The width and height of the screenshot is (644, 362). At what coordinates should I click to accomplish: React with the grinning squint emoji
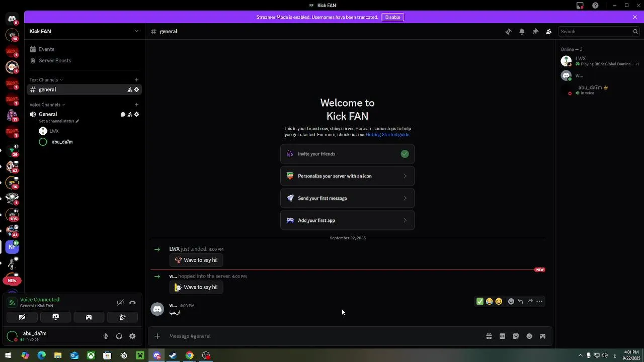pos(499,302)
